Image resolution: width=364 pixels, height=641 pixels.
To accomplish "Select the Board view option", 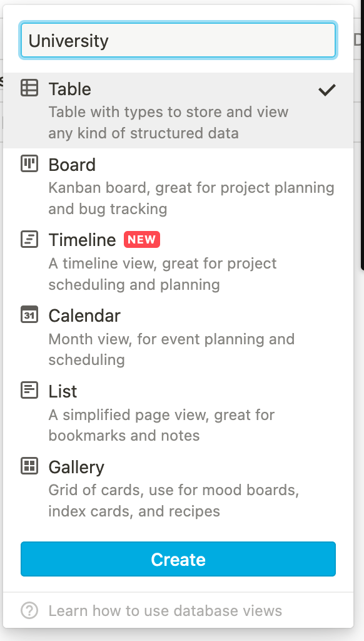I will pos(178,186).
